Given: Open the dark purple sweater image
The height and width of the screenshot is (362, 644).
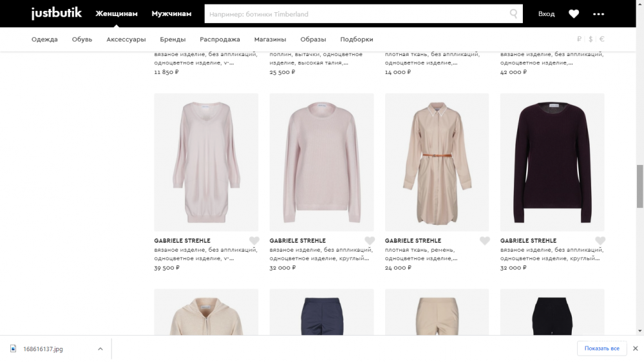Looking at the screenshot, I should pos(553,162).
